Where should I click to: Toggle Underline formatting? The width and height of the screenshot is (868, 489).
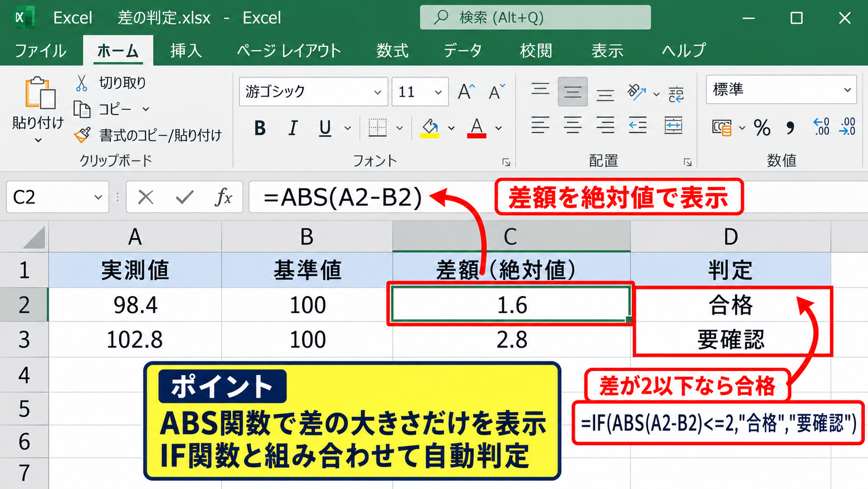click(x=325, y=128)
